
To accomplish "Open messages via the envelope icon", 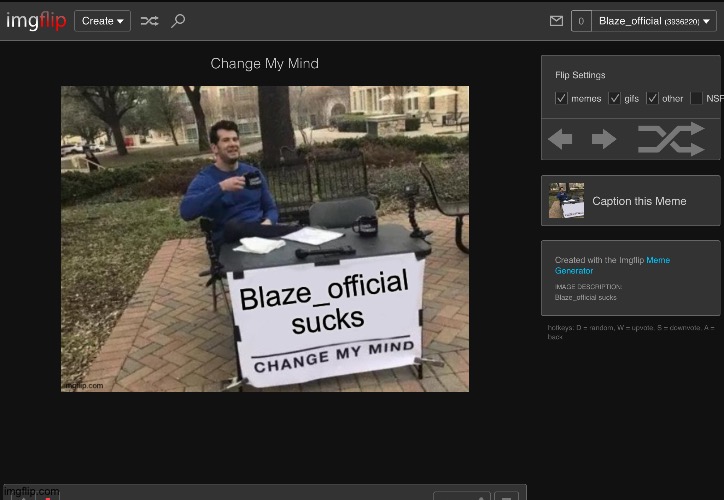I will pyautogui.click(x=556, y=21).
